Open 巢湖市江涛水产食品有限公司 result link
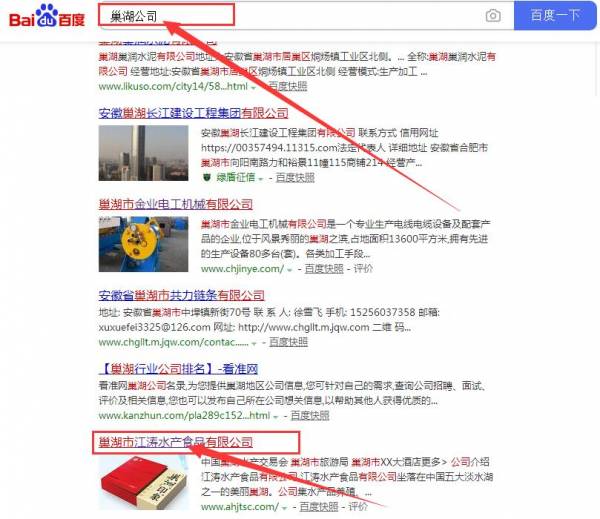Image resolution: width=600 pixels, height=519 pixels. 176,442
